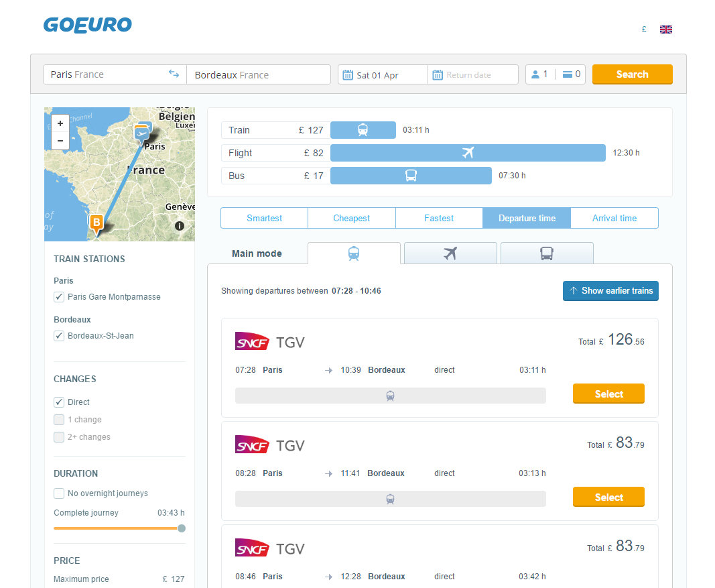This screenshot has height=588, width=715.
Task: Click map info icon
Action: point(180,226)
